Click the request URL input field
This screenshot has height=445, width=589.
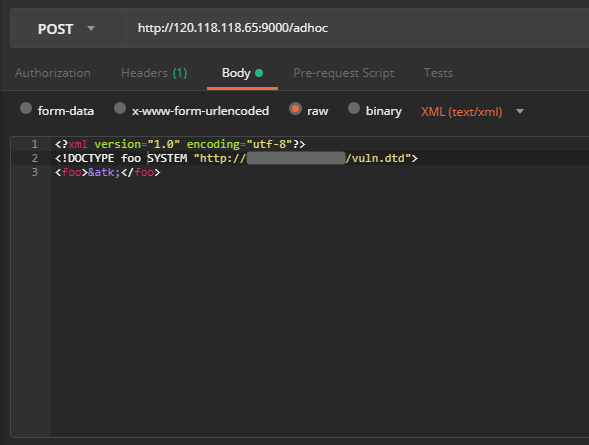point(358,28)
